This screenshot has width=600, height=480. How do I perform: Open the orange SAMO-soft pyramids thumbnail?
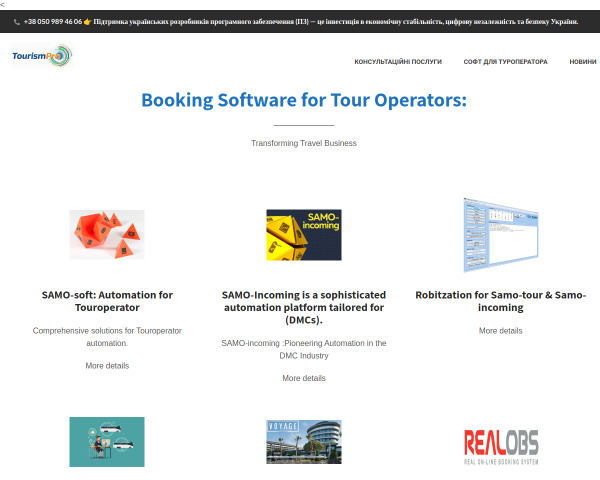tap(107, 235)
